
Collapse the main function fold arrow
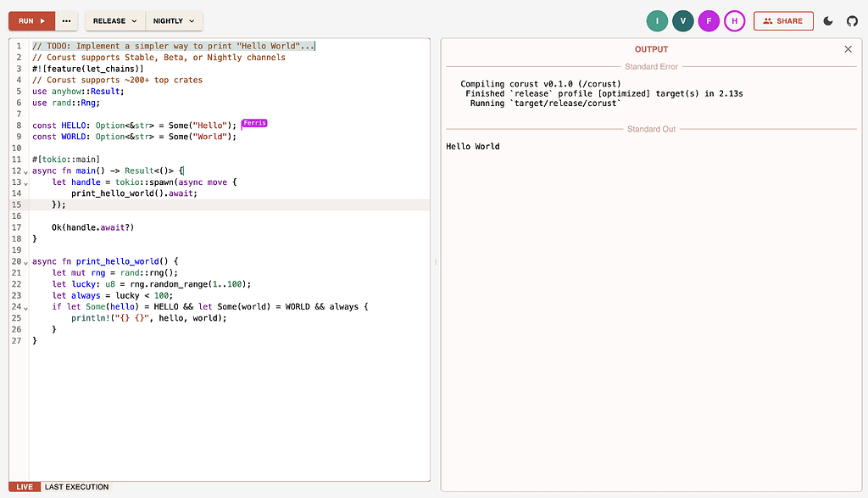tap(26, 171)
